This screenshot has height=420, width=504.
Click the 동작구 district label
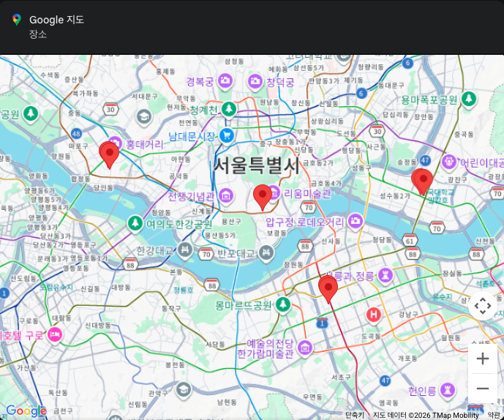coord(171,308)
